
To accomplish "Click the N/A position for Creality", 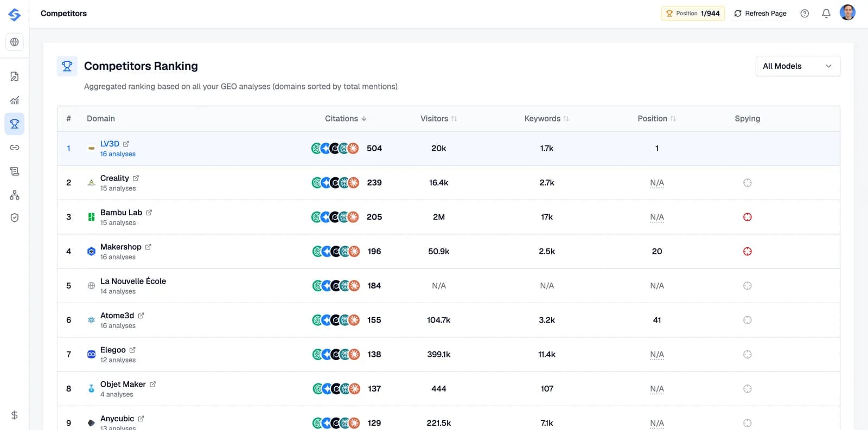I will (657, 183).
